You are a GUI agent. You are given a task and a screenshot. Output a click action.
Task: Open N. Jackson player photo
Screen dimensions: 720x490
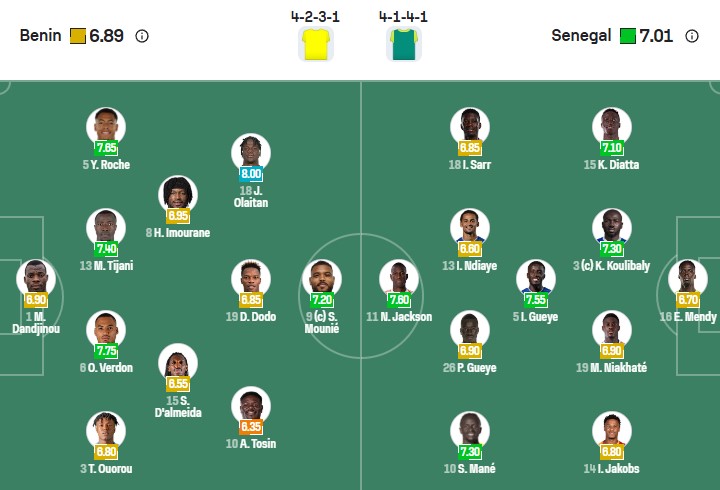tap(399, 277)
